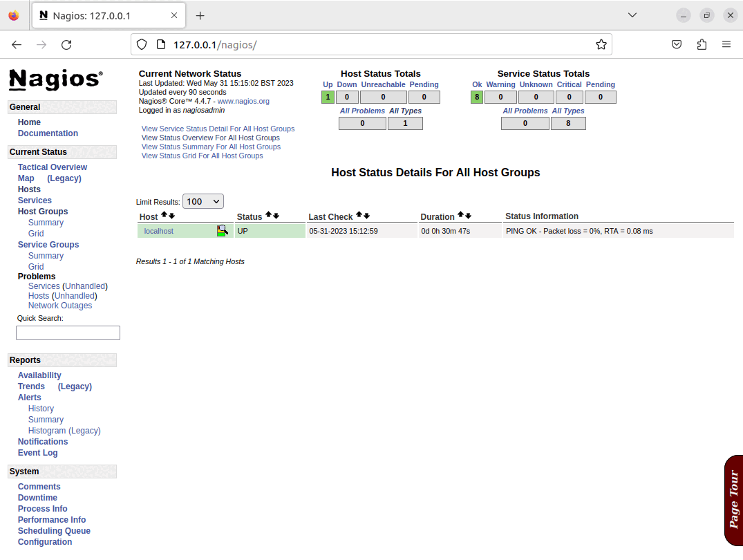Bookmark this page with the star icon
Viewport: 743px width, 560px height.
click(x=601, y=44)
